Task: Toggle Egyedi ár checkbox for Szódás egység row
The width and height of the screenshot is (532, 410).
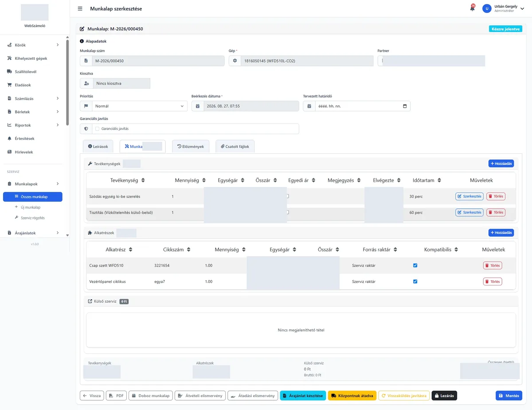Action: [x=287, y=196]
